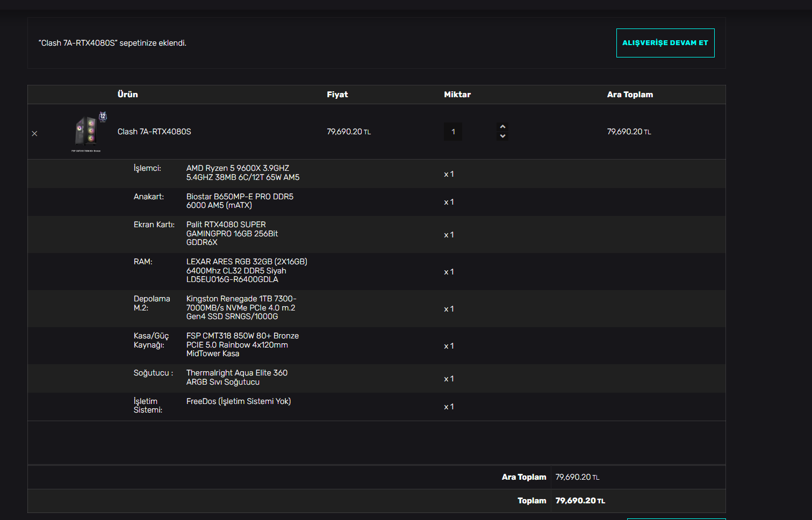Decrease quantity with the down arrow
812x520 pixels.
click(x=502, y=136)
